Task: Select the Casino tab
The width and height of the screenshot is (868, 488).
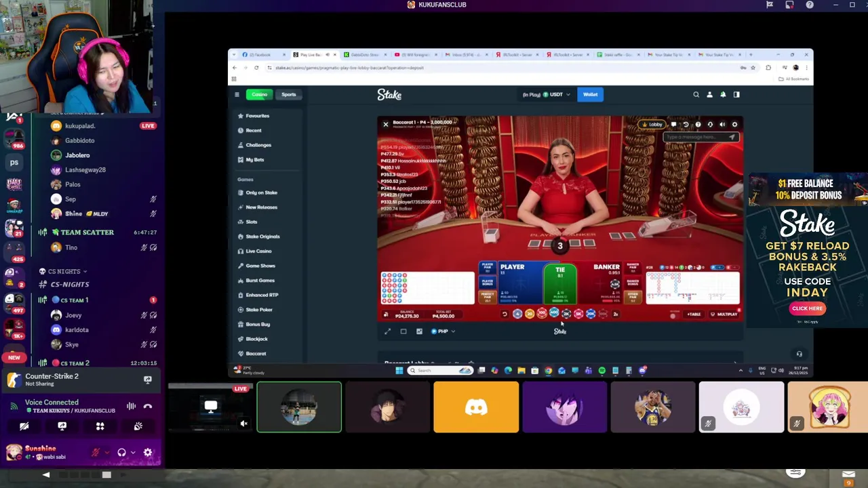Action: point(260,95)
